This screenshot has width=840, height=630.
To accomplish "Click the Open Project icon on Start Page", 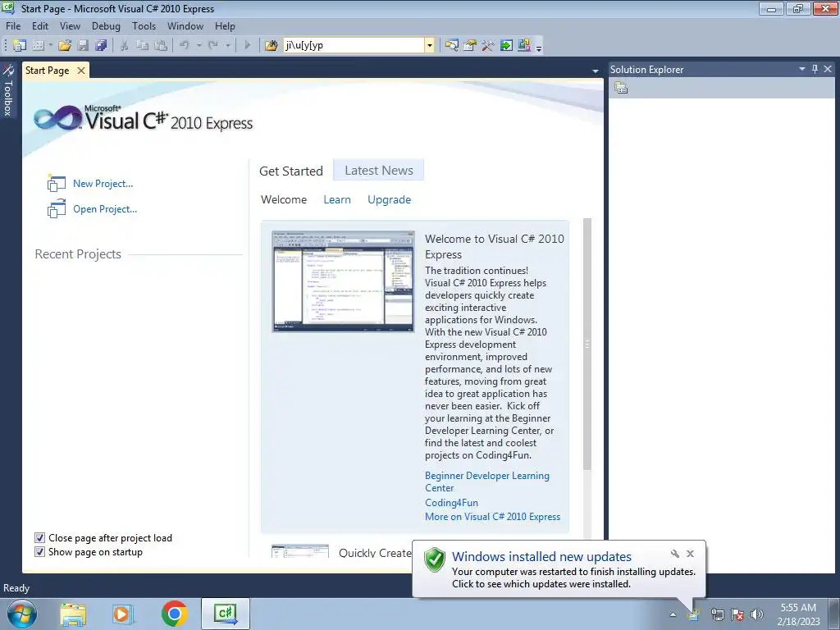I will click(x=57, y=209).
